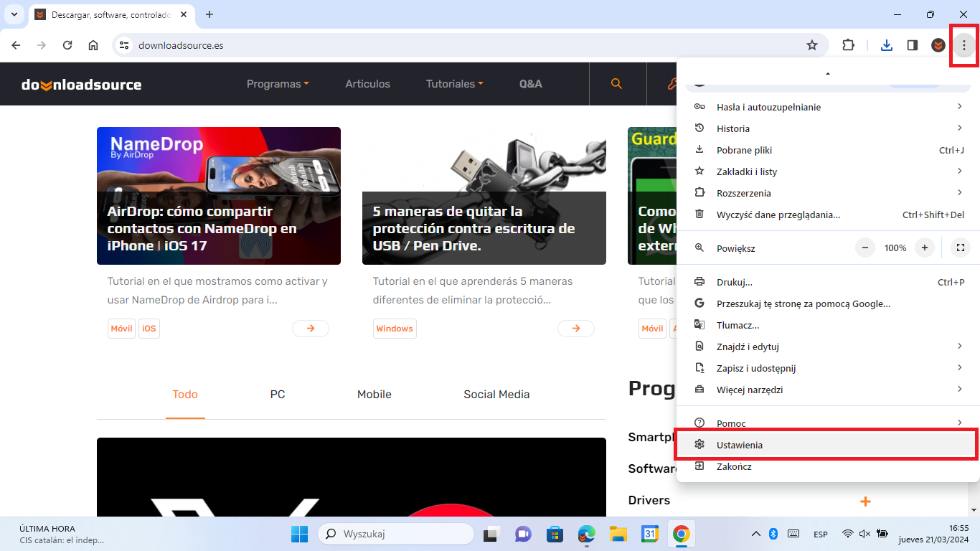Click the search magnifier on downloadsource
The width and height of the screenshot is (980, 551).
pyautogui.click(x=616, y=84)
